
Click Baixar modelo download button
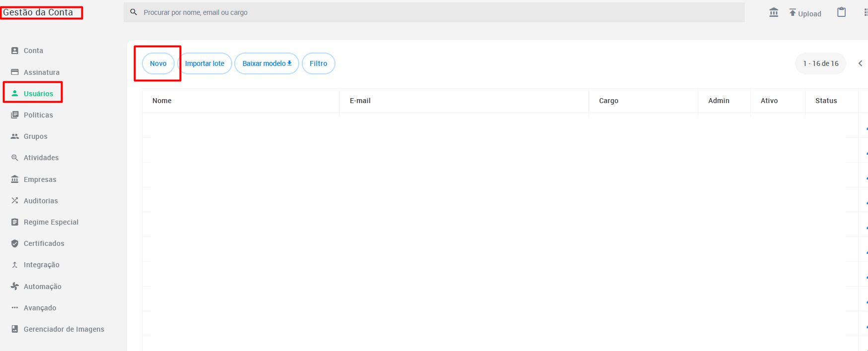coord(267,63)
